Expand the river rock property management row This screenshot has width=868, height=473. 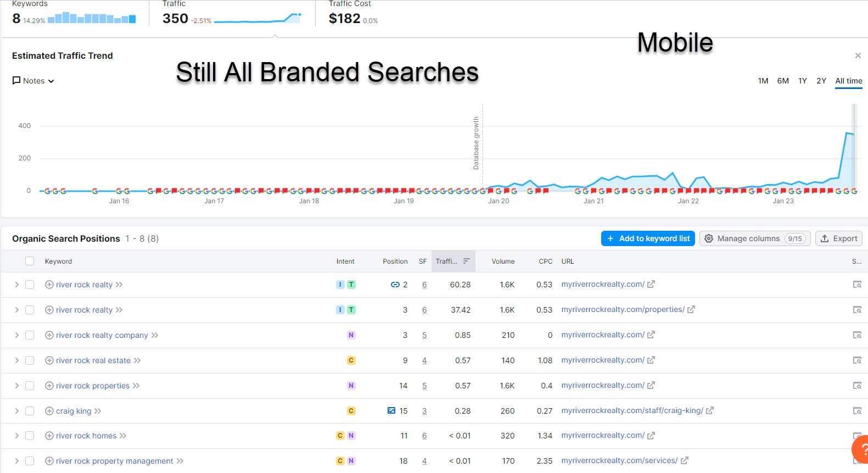coord(16,461)
